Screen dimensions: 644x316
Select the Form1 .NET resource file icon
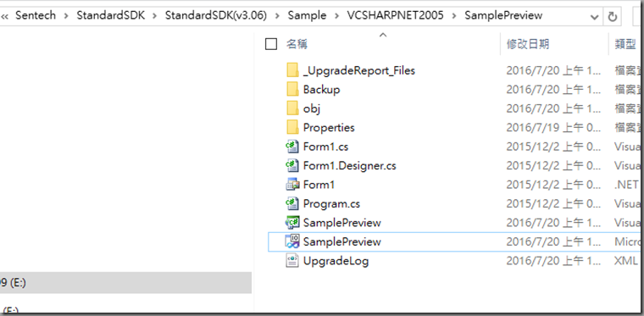point(292,185)
